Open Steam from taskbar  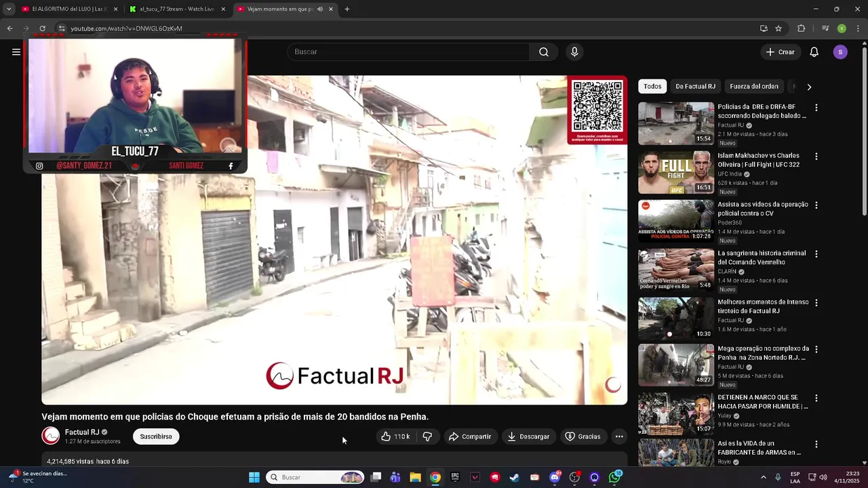(515, 477)
